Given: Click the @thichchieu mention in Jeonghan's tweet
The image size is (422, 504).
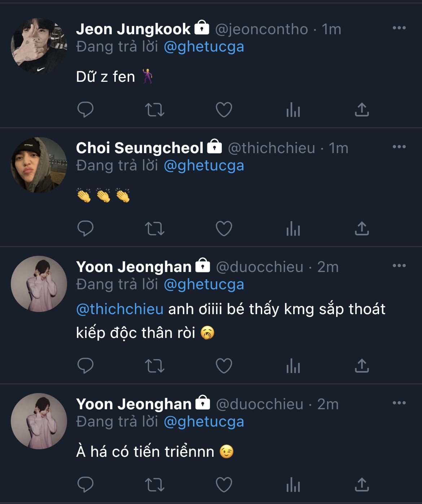Looking at the screenshot, I should point(120,309).
